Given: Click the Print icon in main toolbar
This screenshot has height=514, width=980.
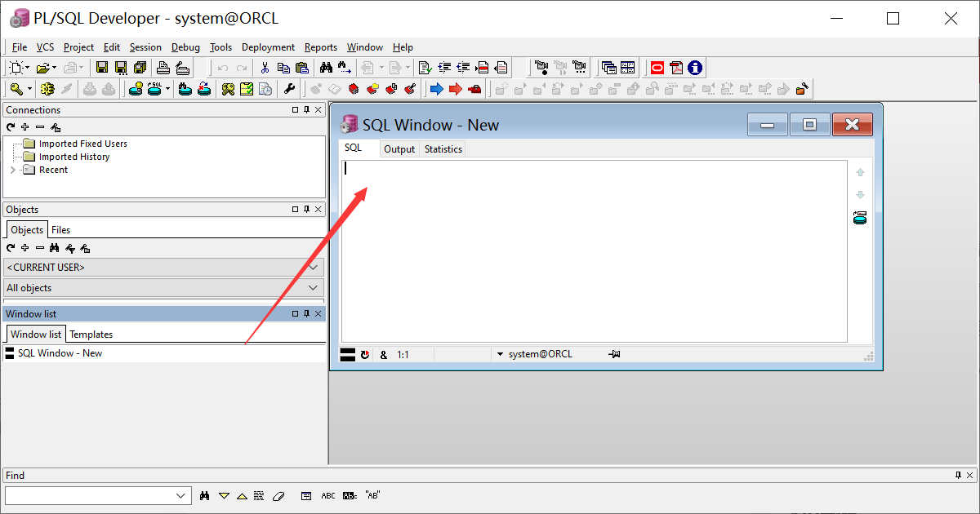Looking at the screenshot, I should (x=163, y=68).
